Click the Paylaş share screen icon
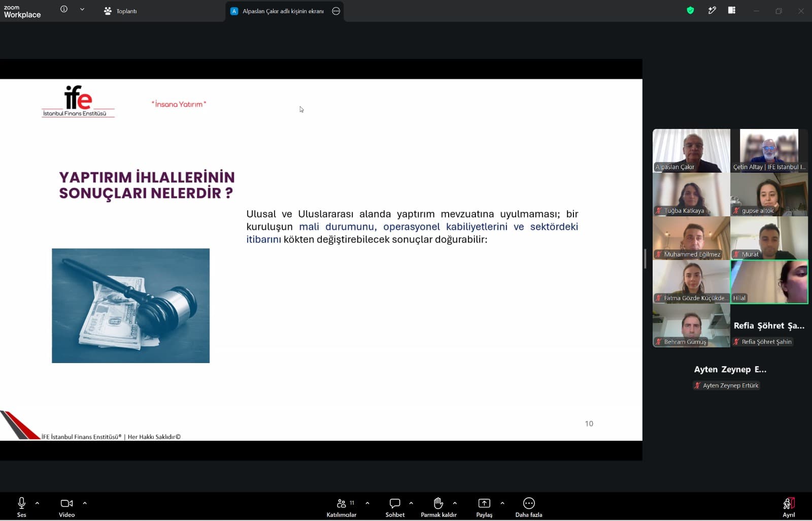 tap(484, 503)
